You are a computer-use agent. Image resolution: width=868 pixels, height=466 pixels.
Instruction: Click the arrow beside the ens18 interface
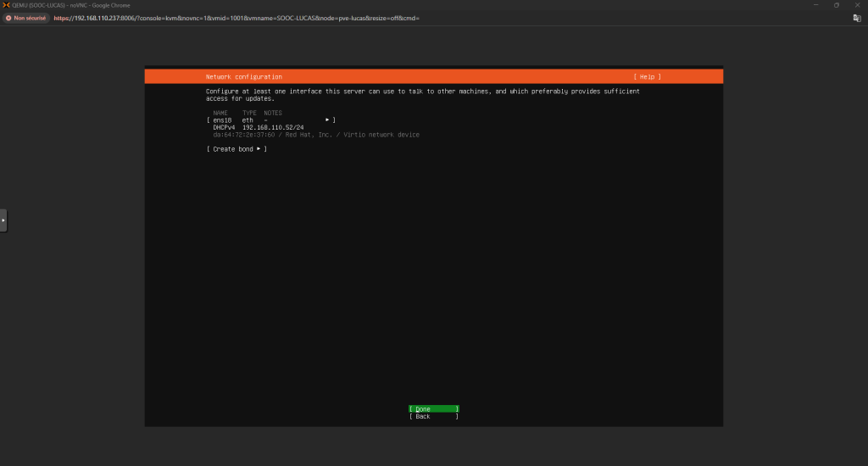327,120
